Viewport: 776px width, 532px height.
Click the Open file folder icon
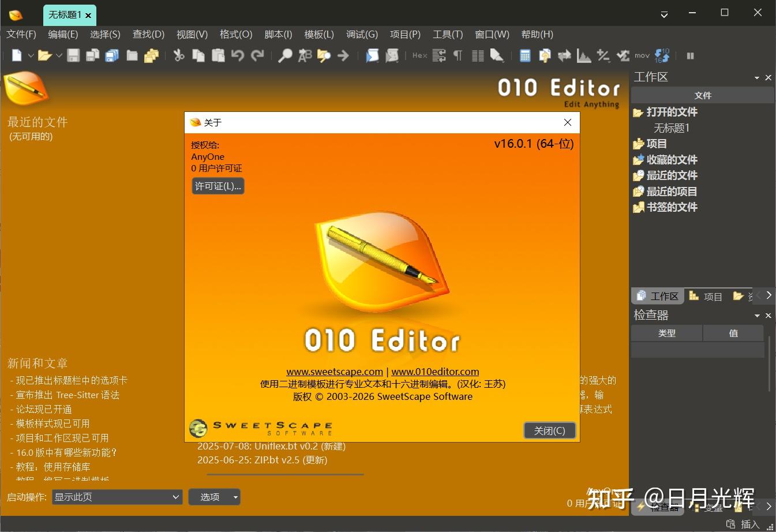[x=44, y=55]
